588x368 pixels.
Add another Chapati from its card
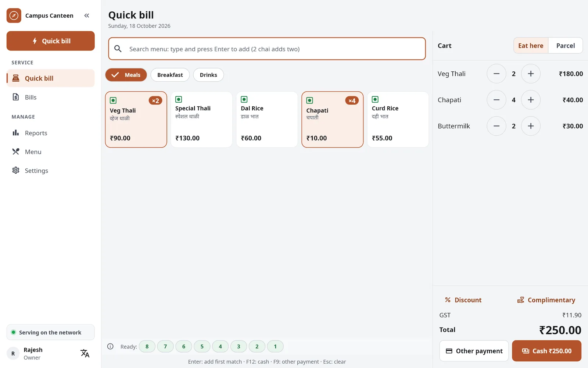coord(333,120)
